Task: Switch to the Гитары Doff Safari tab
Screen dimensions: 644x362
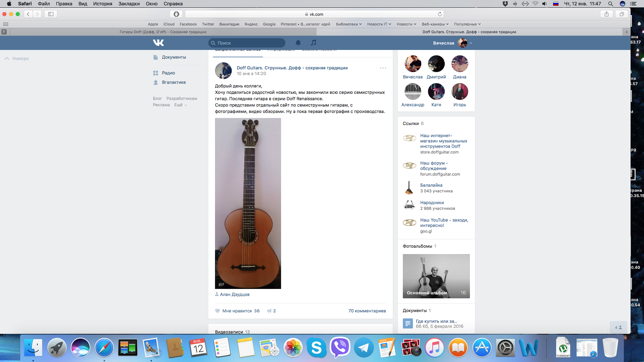Action: tap(163, 32)
